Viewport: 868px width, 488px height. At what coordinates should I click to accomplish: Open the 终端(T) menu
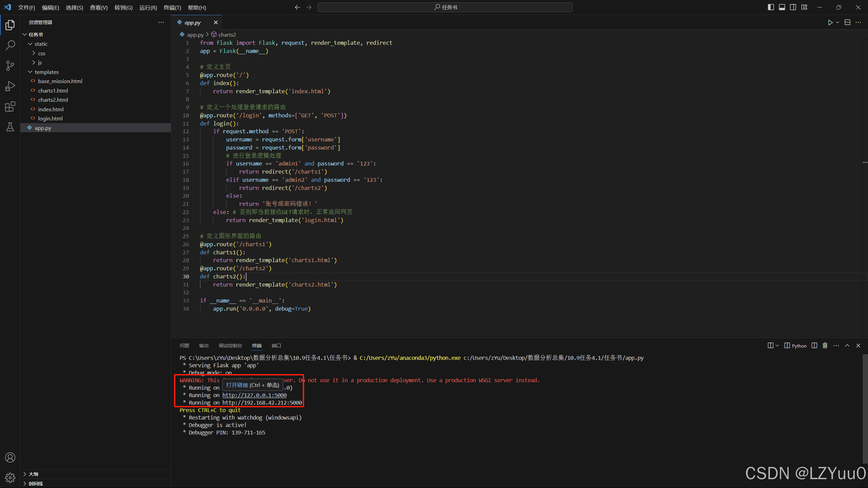coord(172,7)
